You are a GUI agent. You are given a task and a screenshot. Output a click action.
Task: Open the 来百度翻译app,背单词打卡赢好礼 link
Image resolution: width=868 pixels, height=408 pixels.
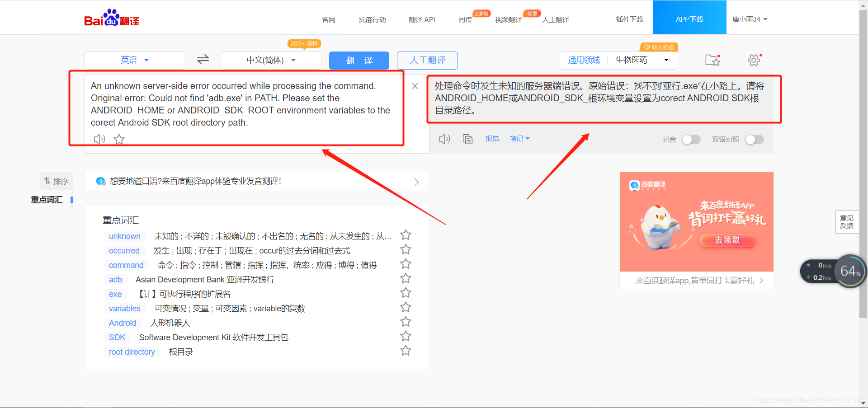[696, 281]
